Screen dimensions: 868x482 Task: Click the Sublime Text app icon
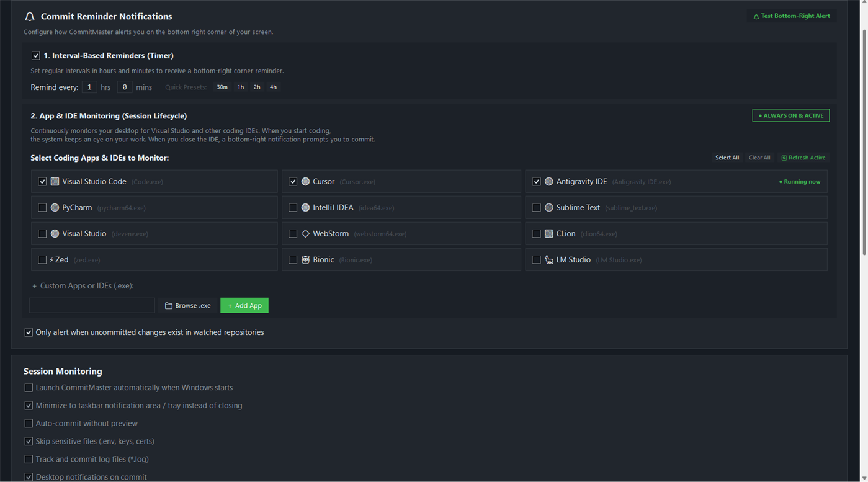click(548, 208)
